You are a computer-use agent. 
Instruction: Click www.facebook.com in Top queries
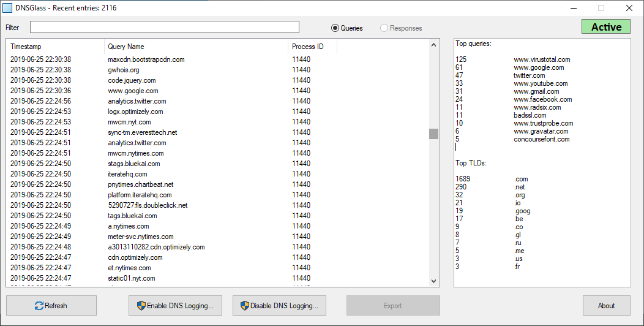click(542, 99)
